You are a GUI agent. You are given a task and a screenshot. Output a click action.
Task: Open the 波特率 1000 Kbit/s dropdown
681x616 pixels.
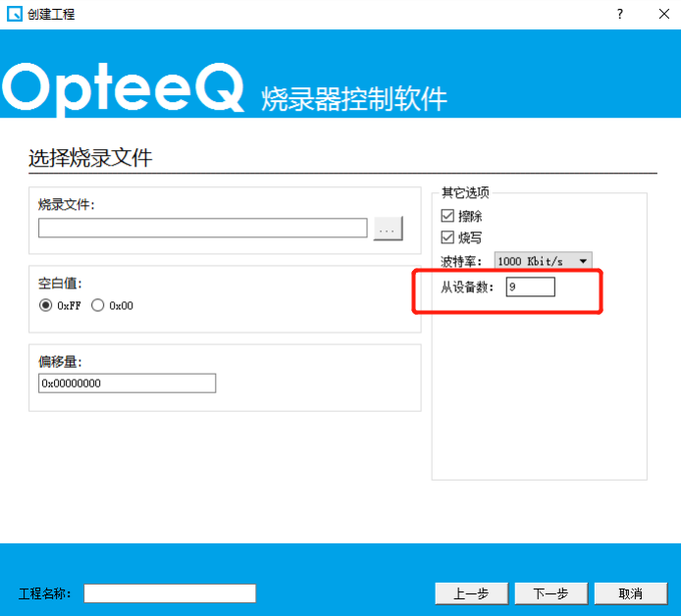pyautogui.click(x=543, y=261)
